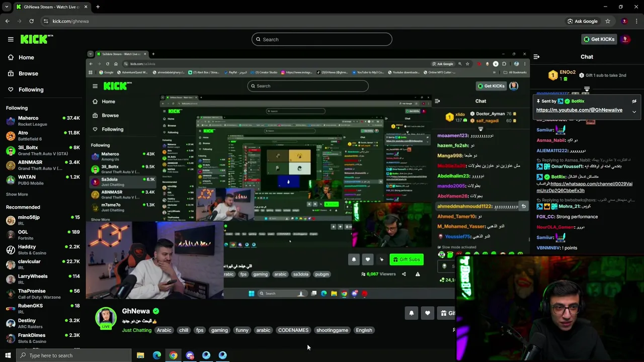
Task: Open pinned m.youtube.com GhNewalive link
Action: pyautogui.click(x=579, y=110)
